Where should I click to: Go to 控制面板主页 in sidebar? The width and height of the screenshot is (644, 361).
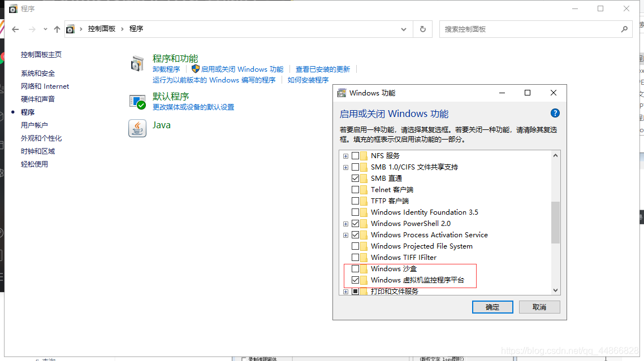pos(41,55)
